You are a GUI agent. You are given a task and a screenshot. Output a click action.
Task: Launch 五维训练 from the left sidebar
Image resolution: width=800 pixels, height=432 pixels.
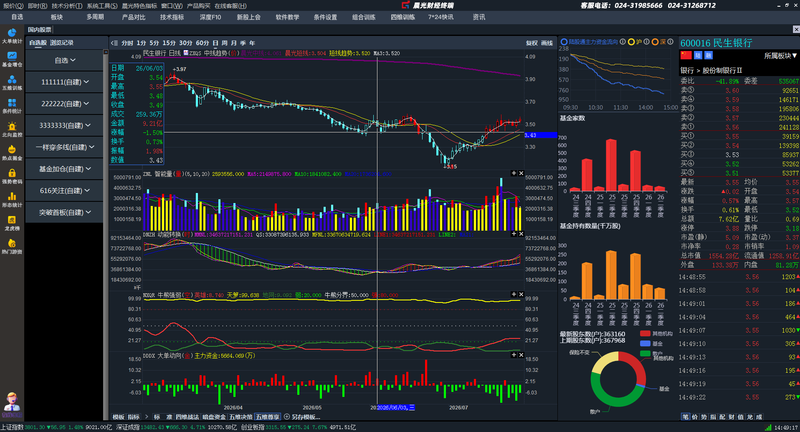pyautogui.click(x=12, y=83)
